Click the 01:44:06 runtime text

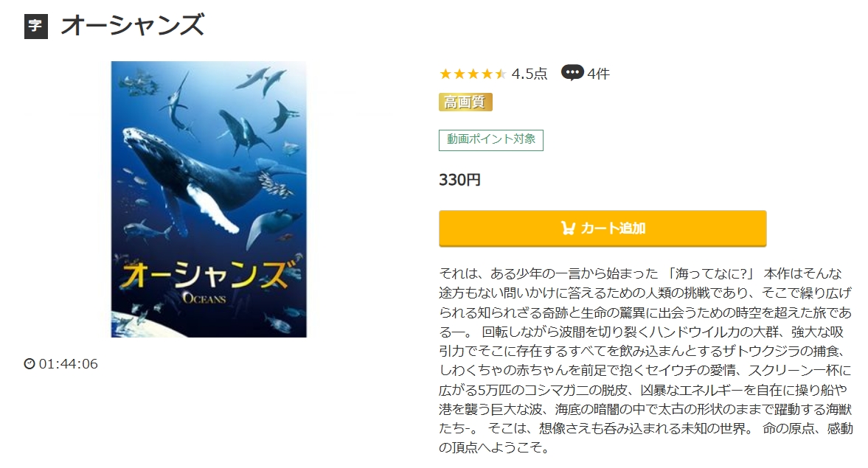[x=69, y=364]
